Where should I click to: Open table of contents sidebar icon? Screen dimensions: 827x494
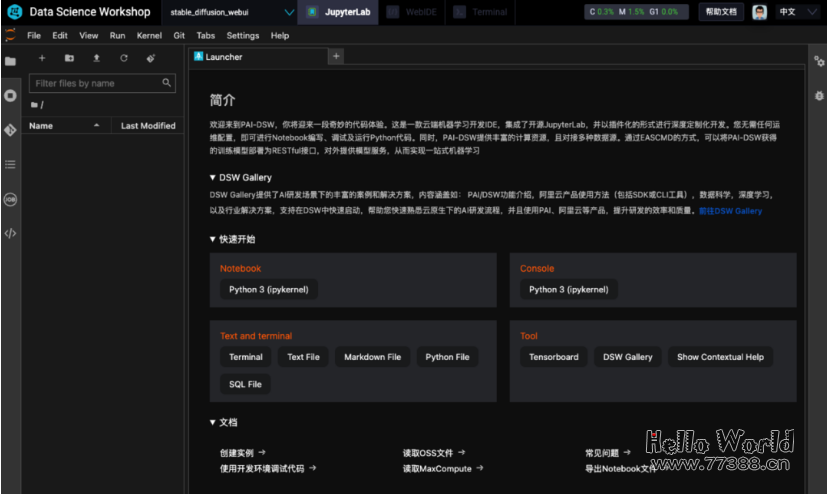pyautogui.click(x=10, y=164)
